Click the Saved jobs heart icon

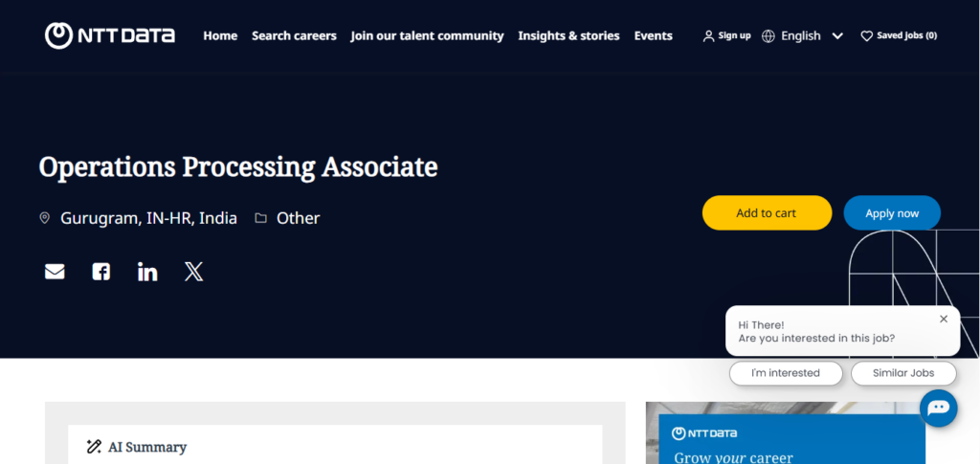tap(866, 36)
